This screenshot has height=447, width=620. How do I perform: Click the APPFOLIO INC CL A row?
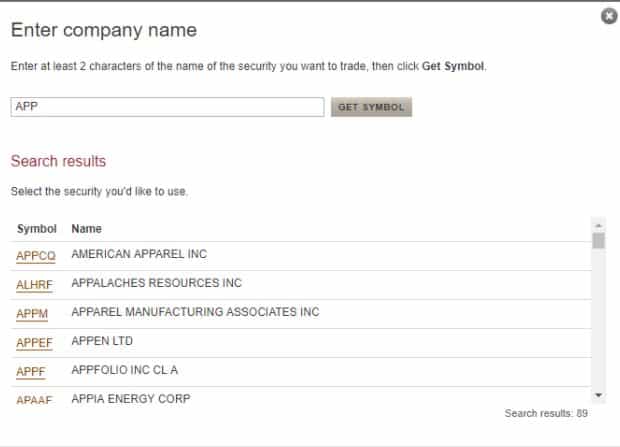click(x=301, y=372)
